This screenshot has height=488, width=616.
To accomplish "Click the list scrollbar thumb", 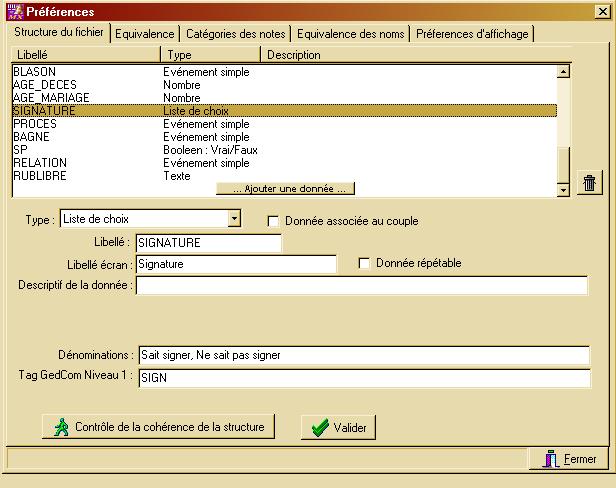I will coord(563,165).
